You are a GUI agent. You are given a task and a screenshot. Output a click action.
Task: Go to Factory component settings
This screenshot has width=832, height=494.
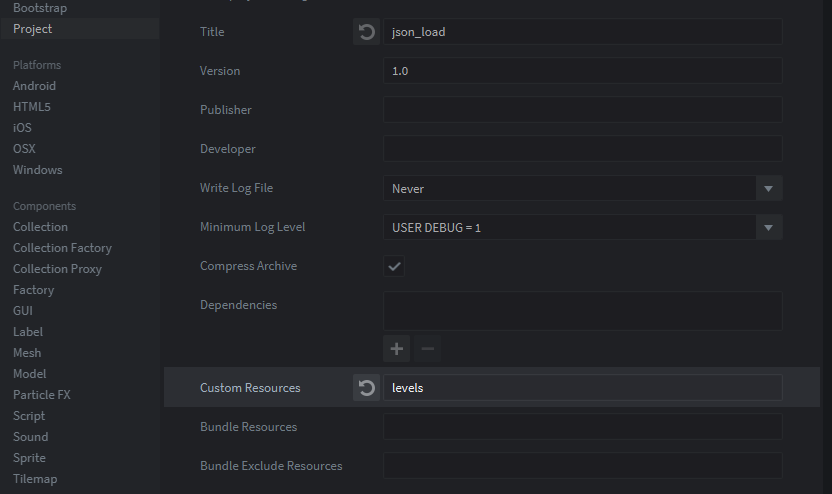(x=33, y=290)
